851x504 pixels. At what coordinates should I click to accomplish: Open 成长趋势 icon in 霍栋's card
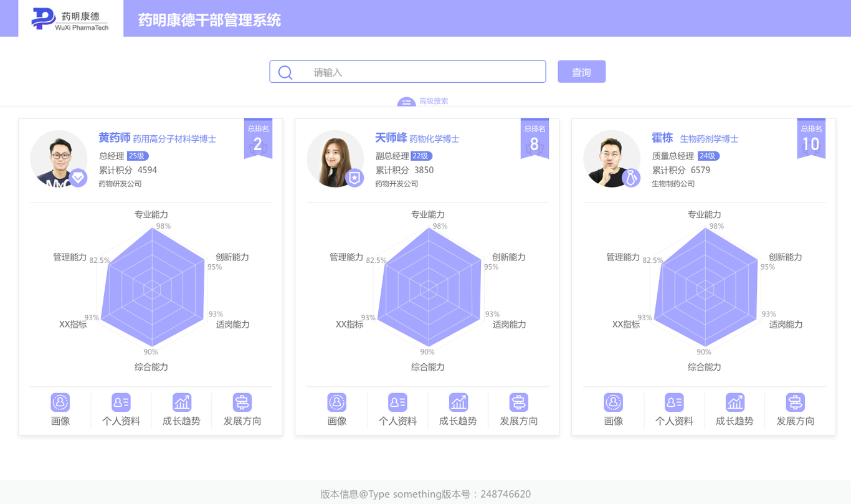(x=735, y=402)
